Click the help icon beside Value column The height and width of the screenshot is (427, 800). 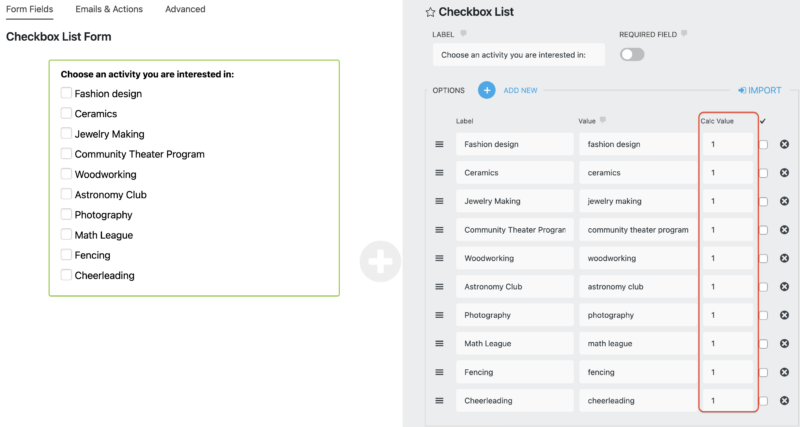point(603,120)
